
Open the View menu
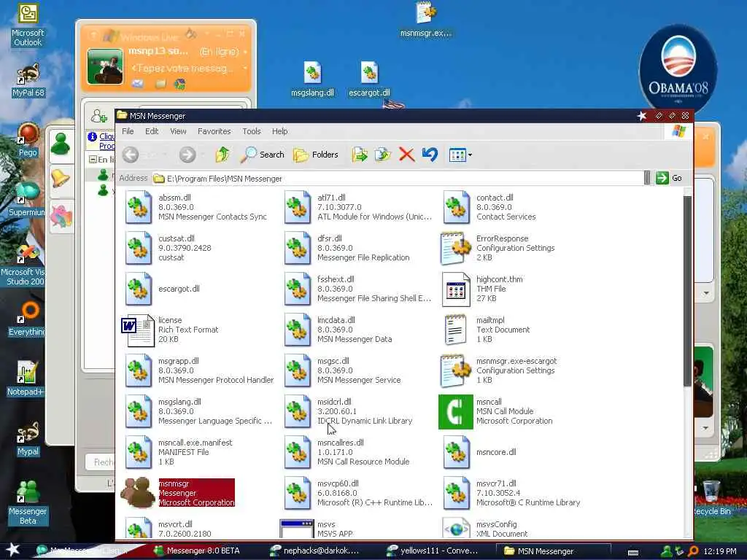(x=178, y=131)
